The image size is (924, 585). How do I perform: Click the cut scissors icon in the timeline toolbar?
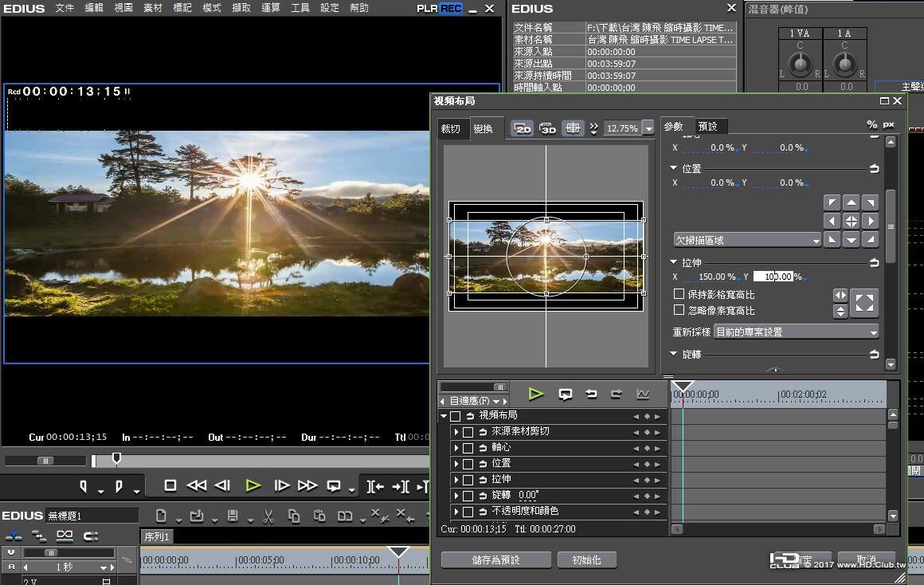pyautogui.click(x=268, y=516)
